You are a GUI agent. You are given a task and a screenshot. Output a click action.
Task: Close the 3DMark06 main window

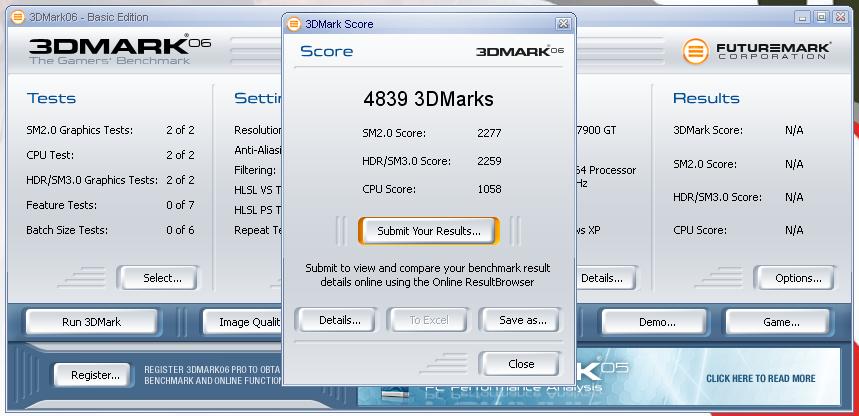pyautogui.click(x=840, y=17)
